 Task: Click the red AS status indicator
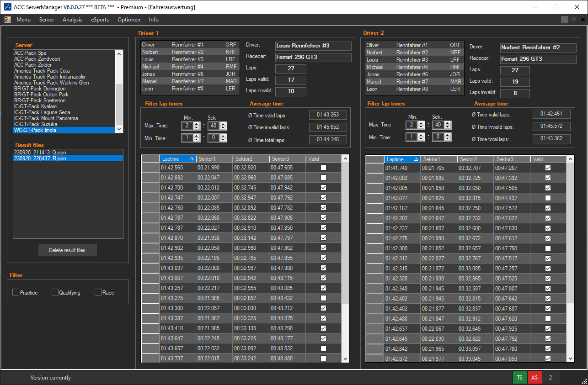point(535,377)
